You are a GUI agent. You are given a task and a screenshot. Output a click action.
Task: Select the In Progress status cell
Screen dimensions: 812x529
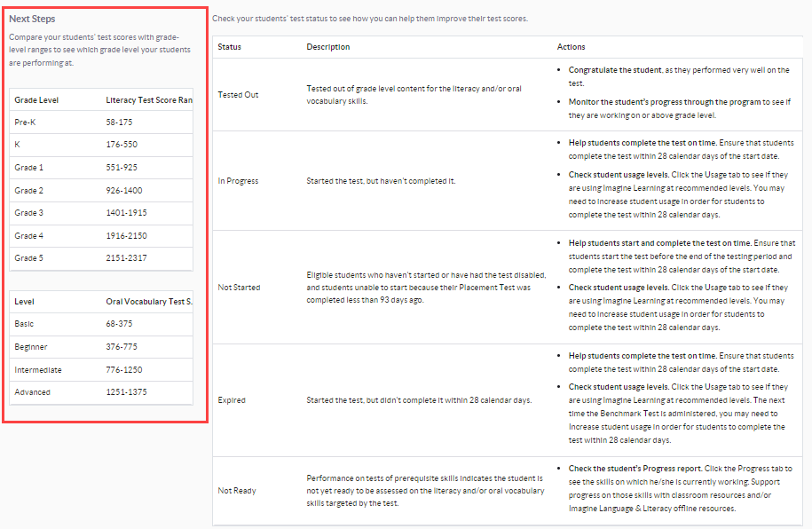click(x=239, y=181)
